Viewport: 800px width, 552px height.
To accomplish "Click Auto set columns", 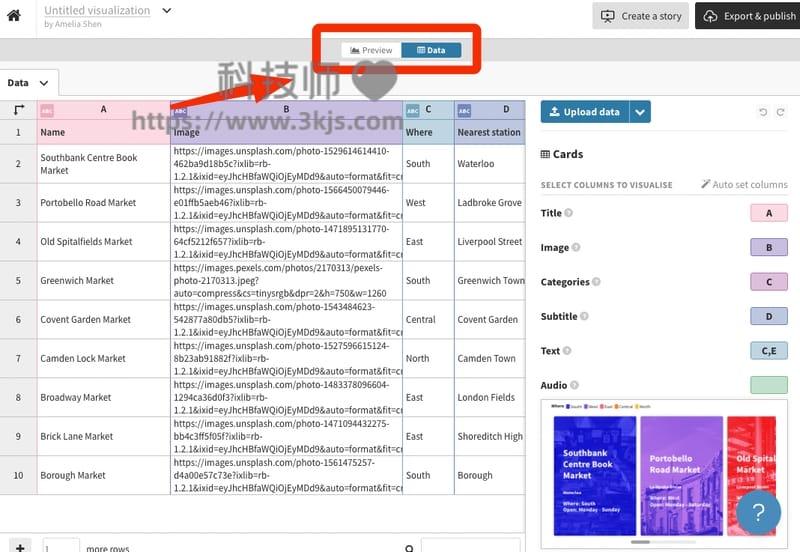I will pyautogui.click(x=744, y=184).
